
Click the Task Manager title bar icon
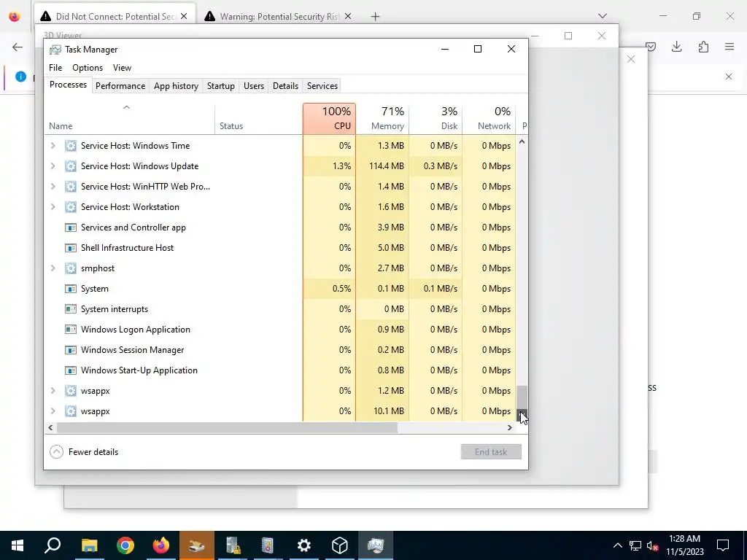(55, 50)
